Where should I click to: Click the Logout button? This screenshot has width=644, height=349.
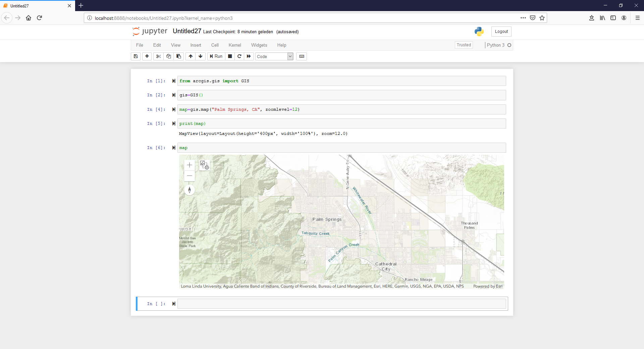point(501,32)
